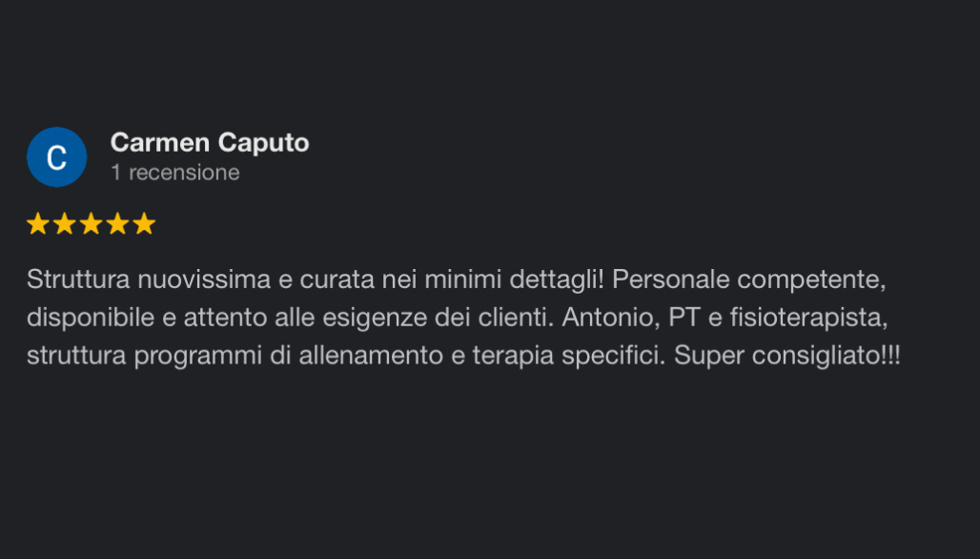This screenshot has height=559, width=980.
Task: Click the abbreviation 'PT' in the review
Action: coord(684,318)
